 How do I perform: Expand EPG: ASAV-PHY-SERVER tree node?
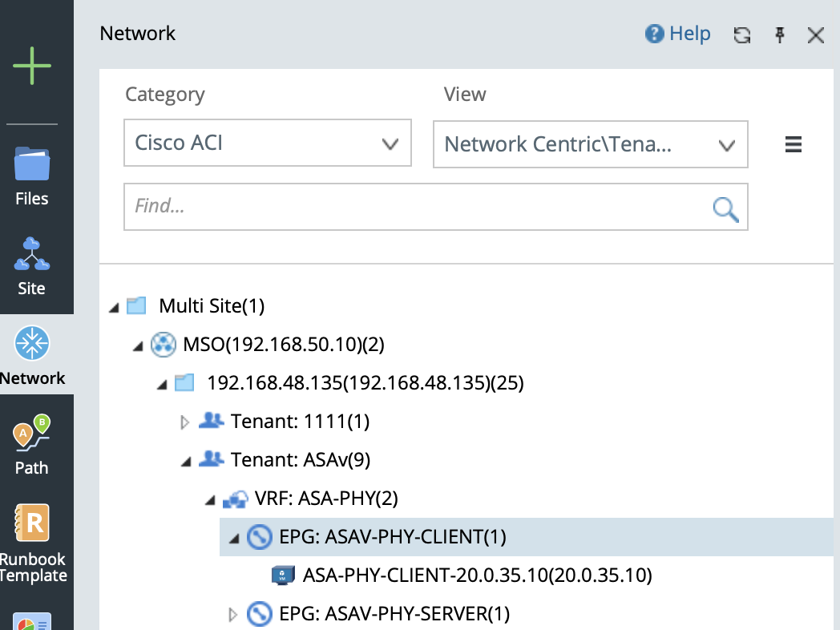point(234,615)
